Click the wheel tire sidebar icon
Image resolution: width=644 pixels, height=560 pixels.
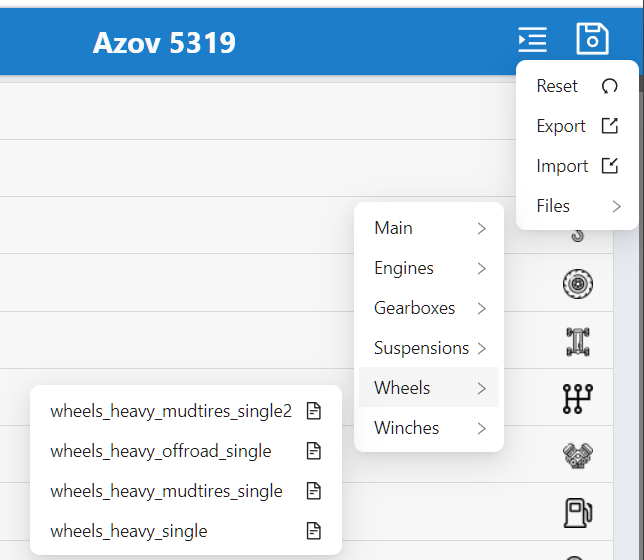coord(578,283)
